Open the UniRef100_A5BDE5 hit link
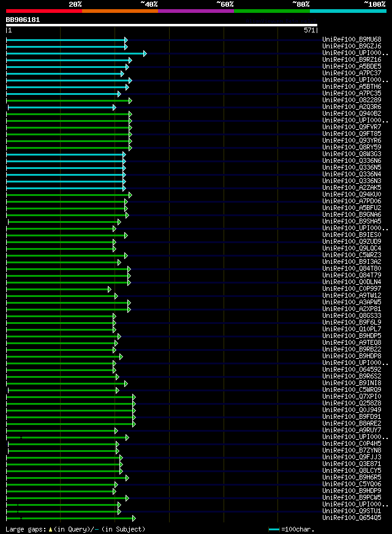The image size is (392, 534). click(352, 66)
